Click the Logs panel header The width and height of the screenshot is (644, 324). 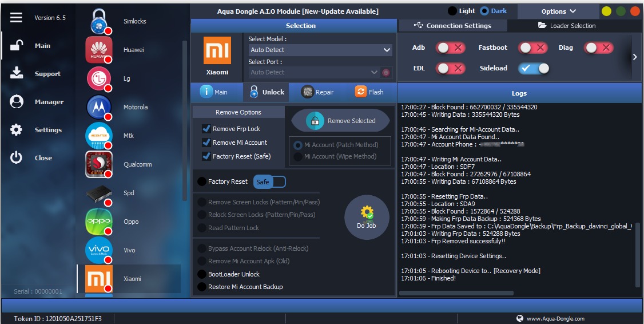[x=519, y=93]
